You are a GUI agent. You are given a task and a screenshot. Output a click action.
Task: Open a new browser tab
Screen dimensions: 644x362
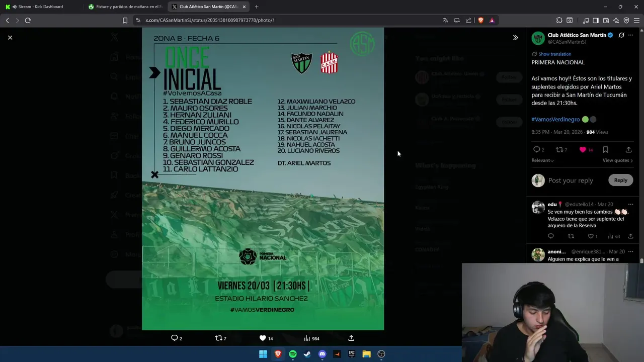click(257, 7)
